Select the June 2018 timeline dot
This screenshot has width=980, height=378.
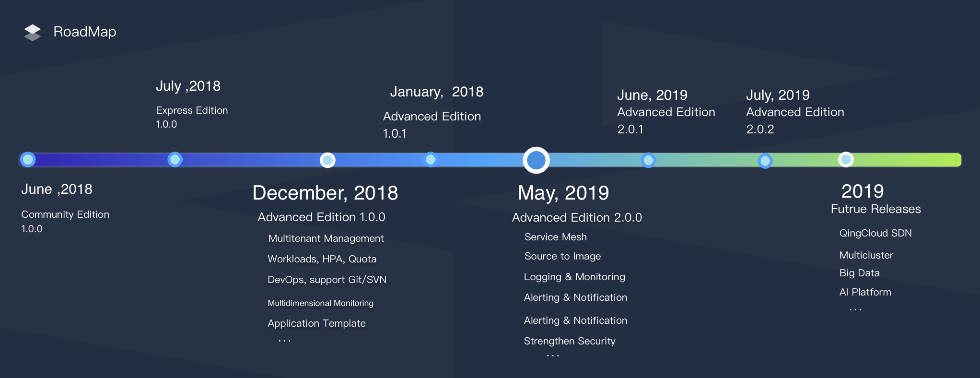(x=28, y=159)
